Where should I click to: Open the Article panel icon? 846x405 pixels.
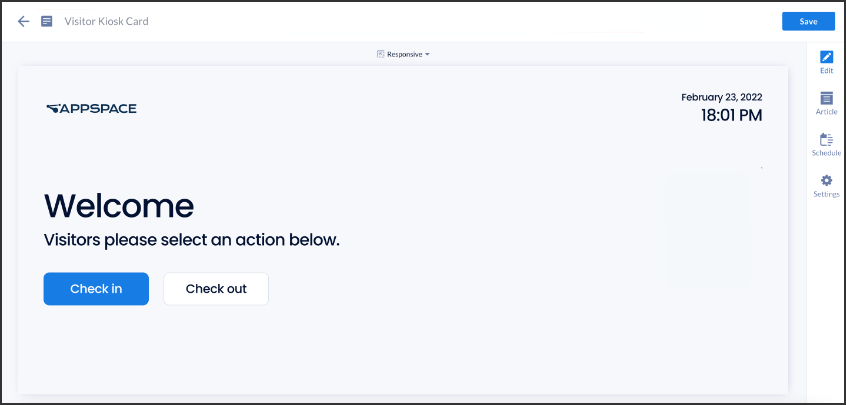[826, 98]
